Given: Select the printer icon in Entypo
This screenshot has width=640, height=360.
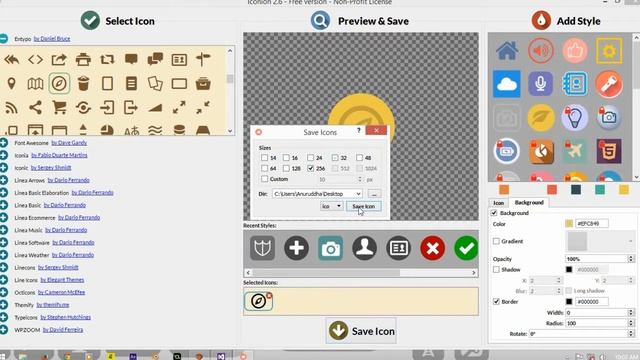Looking at the screenshot, I should 83,60.
